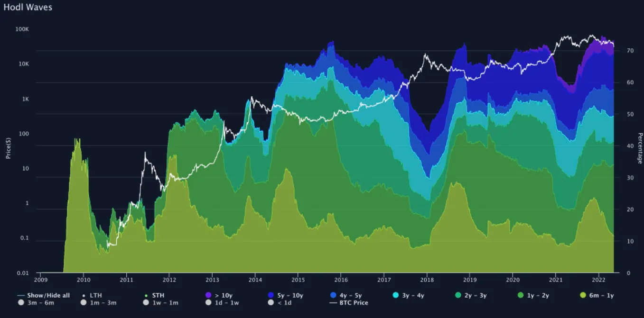Toggle the 1w – 1m legend dot

tap(146, 302)
